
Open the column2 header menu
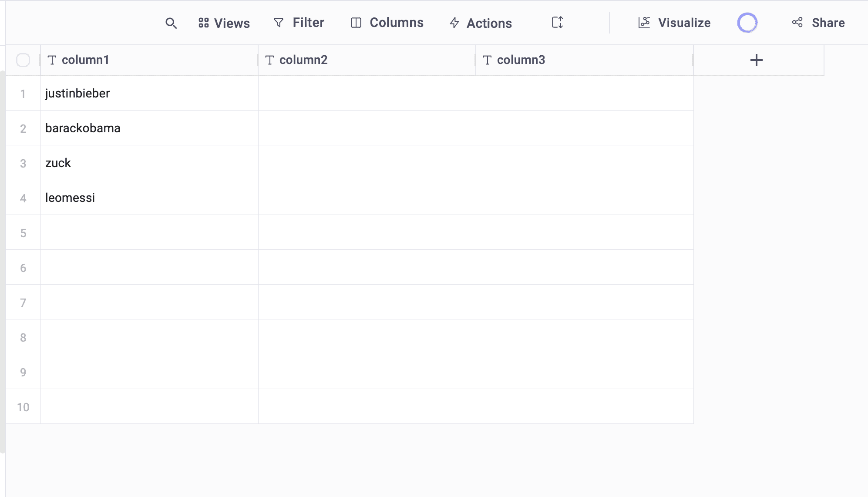coord(303,60)
